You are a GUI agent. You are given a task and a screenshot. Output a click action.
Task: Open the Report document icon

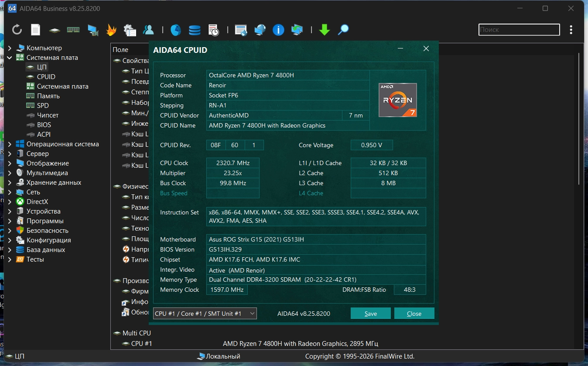click(35, 30)
